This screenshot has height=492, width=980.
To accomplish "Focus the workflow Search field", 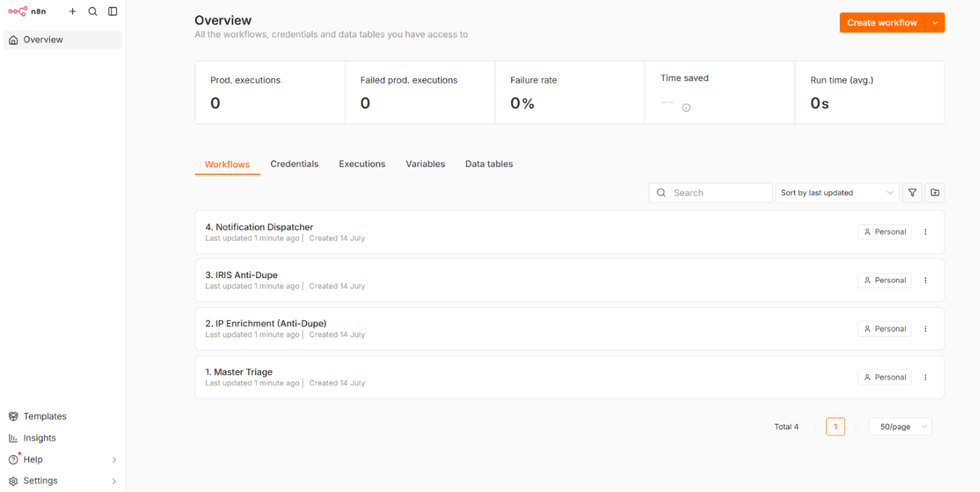I will 711,193.
